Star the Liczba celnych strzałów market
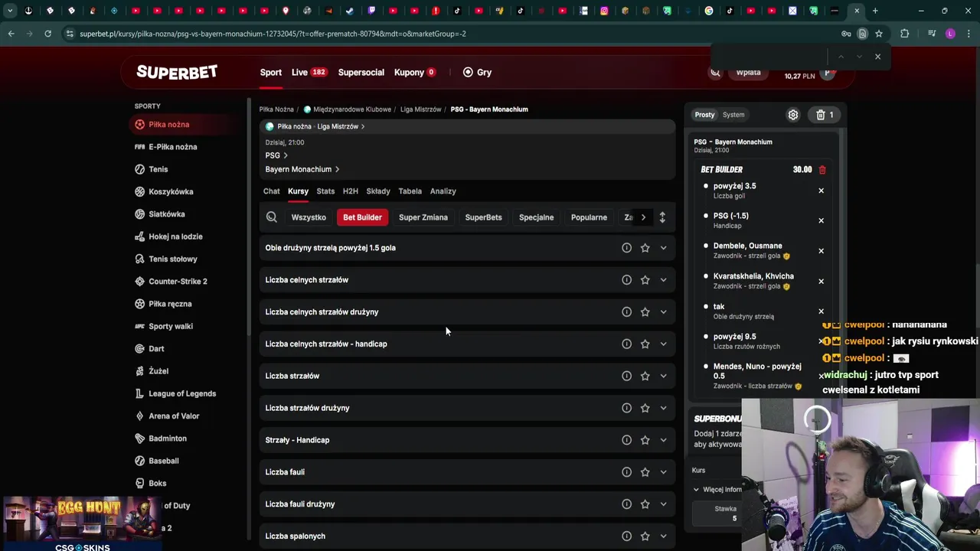Screen dimensions: 980x551 tap(645, 280)
